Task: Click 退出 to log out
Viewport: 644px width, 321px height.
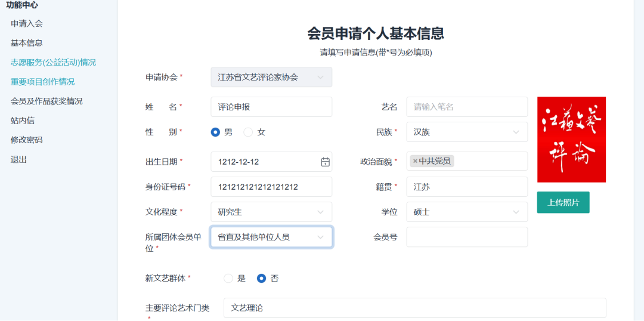Action: point(19,159)
